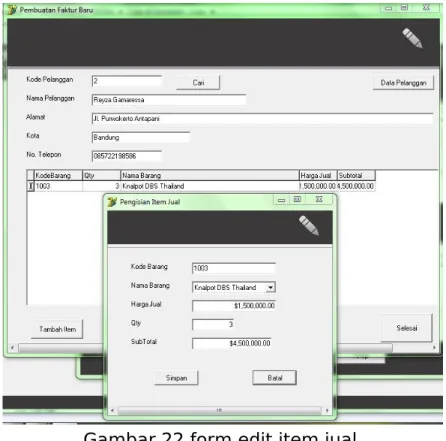Viewport: 446px width, 441px height.
Task: Minimize the Pembuatan Faktur Baru window
Action: tap(389, 8)
